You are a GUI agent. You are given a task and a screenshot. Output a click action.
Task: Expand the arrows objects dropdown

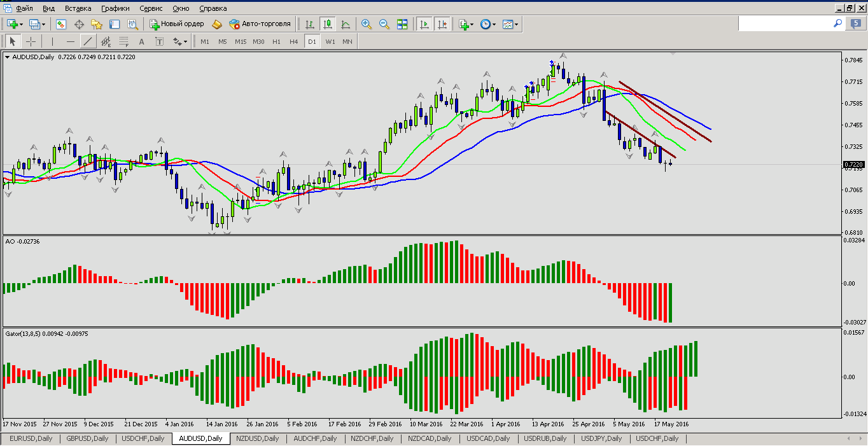click(185, 42)
